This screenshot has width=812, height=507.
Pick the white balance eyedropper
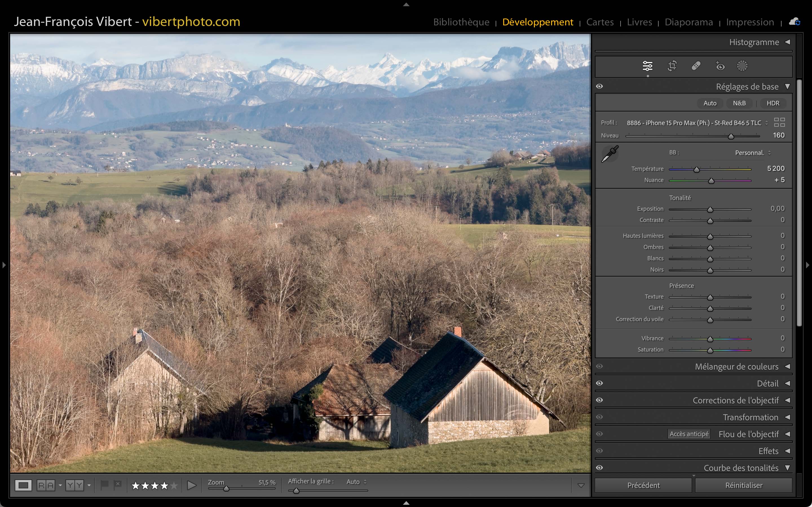click(x=610, y=154)
